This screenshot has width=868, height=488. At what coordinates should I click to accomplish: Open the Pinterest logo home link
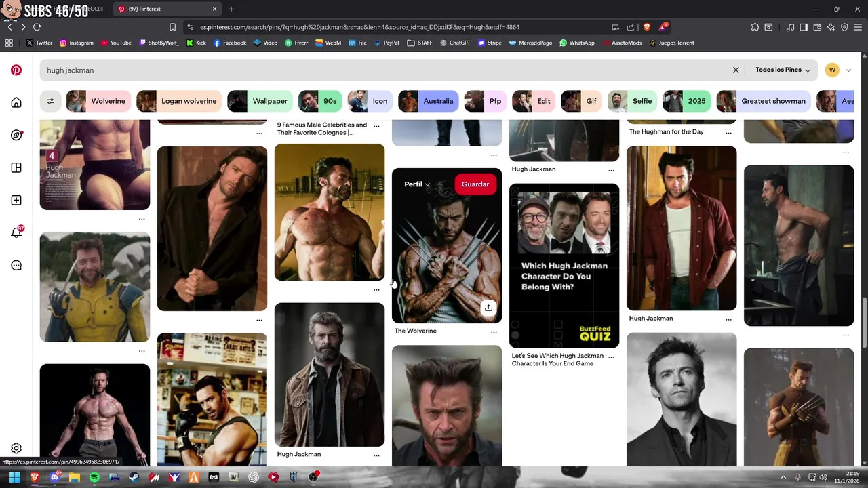click(16, 70)
